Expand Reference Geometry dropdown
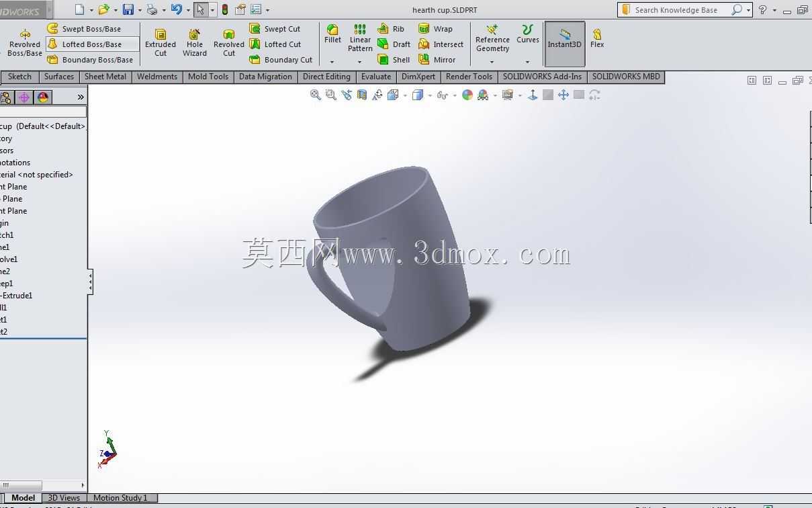The height and width of the screenshot is (508, 812). 492,62
